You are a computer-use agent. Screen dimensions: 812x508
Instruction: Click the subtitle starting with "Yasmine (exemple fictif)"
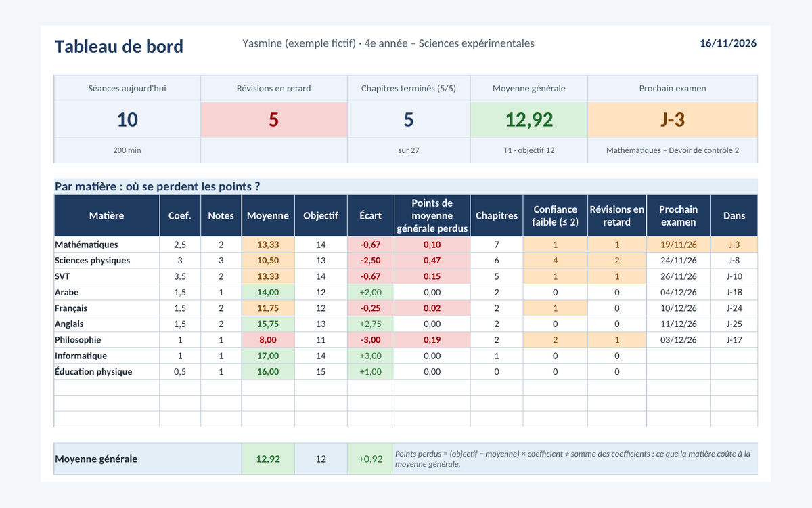388,43
